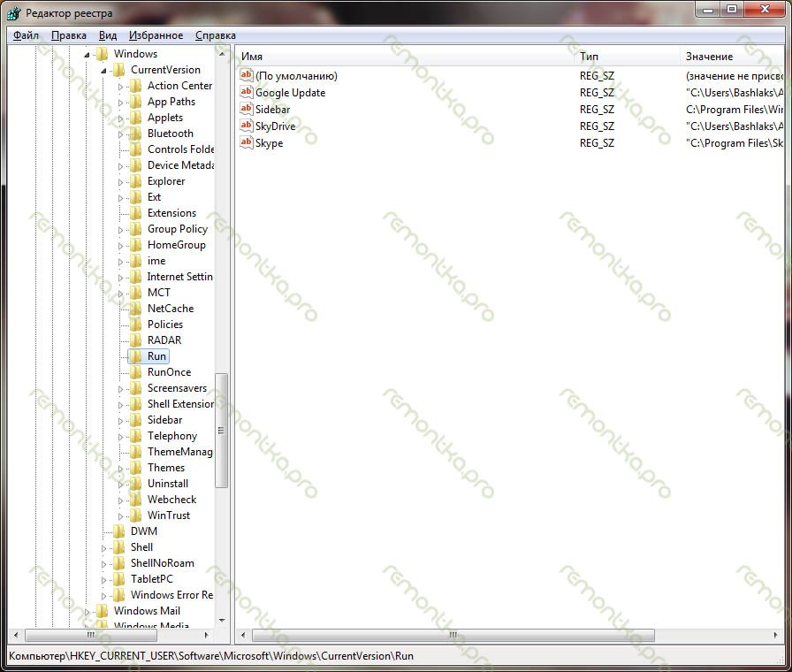Click the tree pane vertical scrollbar thumb
The image size is (792, 672).
(x=221, y=431)
